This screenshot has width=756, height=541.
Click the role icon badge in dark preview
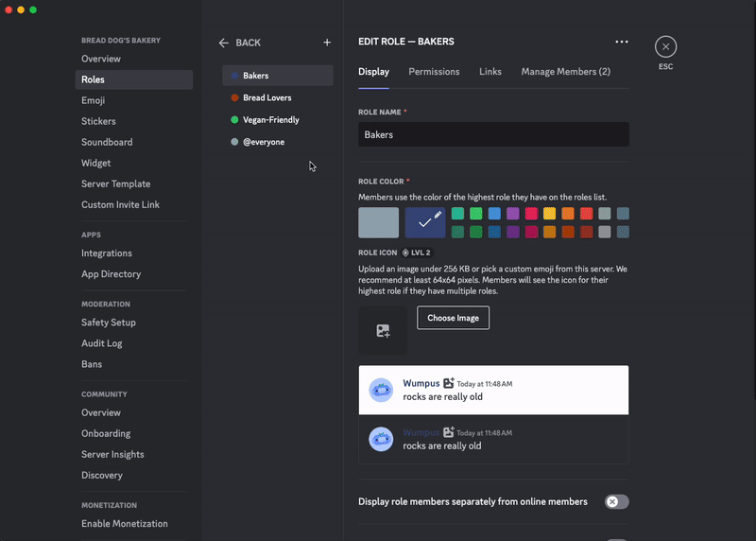click(448, 432)
